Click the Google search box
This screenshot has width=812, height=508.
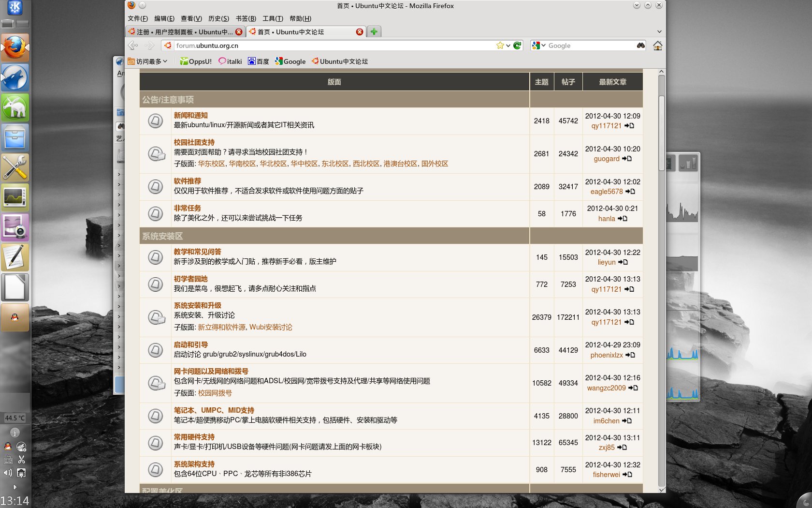(x=591, y=45)
